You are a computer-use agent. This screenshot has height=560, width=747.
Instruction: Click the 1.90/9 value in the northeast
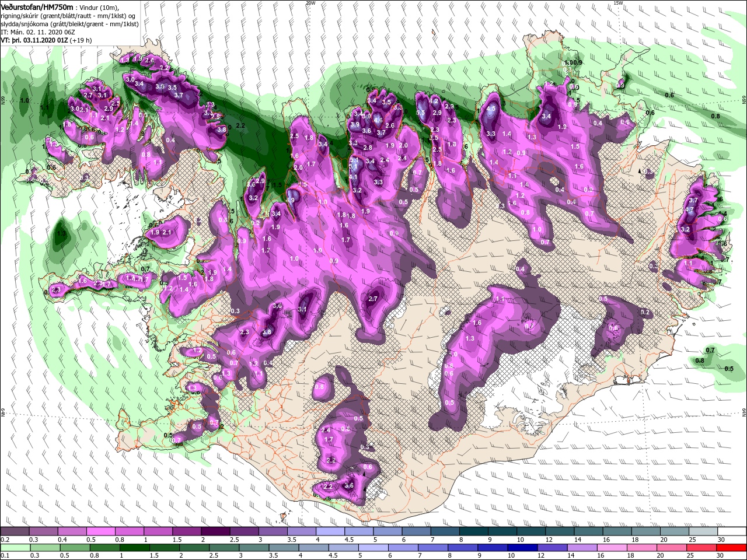[x=574, y=62]
